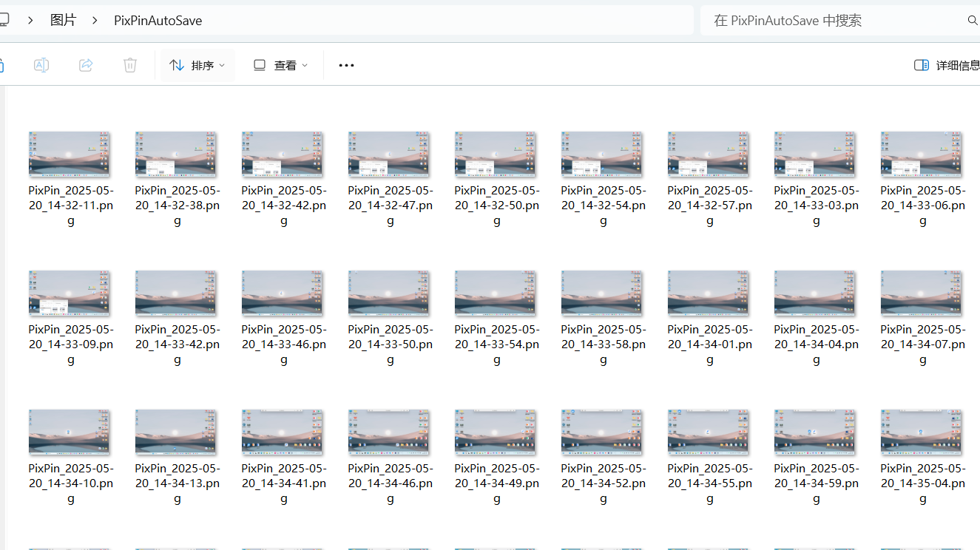Viewport: 980px width, 550px height.
Task: Select thumbnail of PixPin_2025-05-20_14-32-47.png
Action: 389,155
